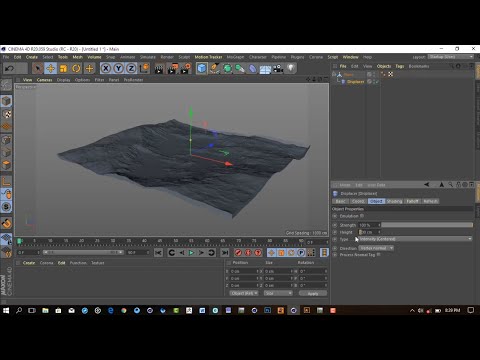
Task: Click the Windows Start button
Action: [x=6, y=310]
